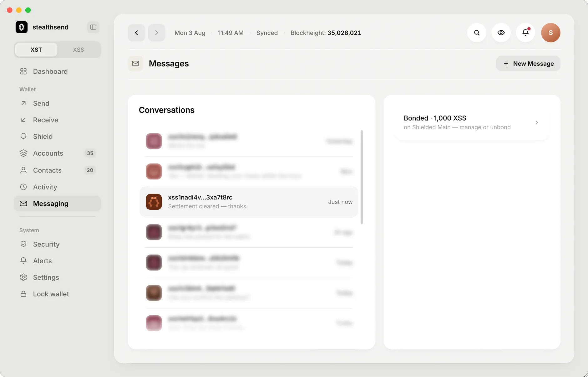Open the Send page
The image size is (588, 377).
click(58, 103)
